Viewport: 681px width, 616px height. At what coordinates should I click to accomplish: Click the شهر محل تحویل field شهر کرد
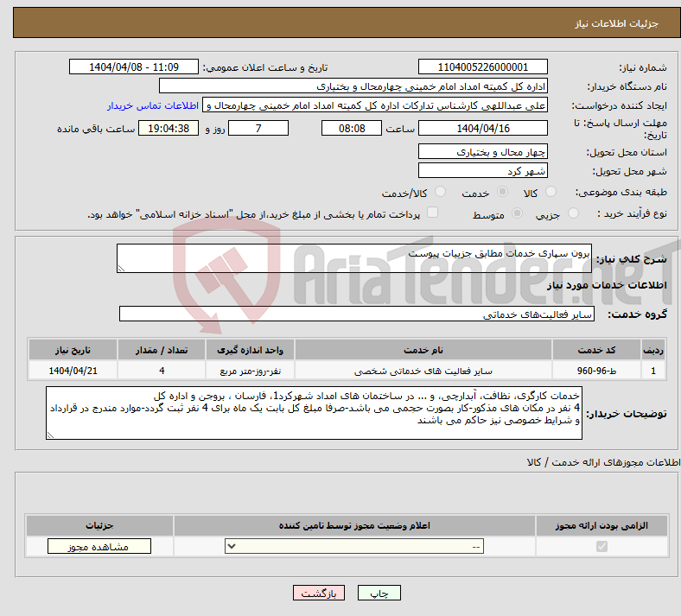482,170
